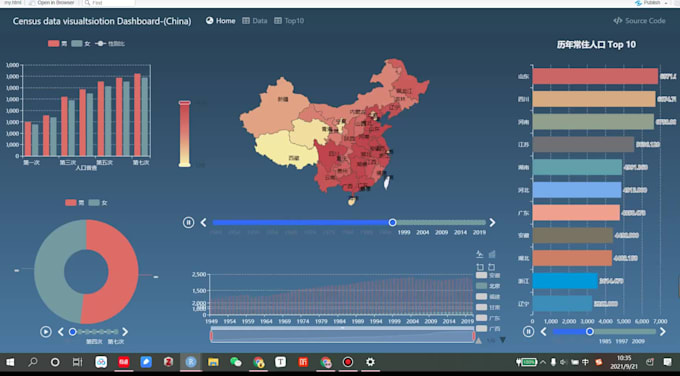Pause the Top 10 bar chart timeline
680x376 pixels.
click(528, 332)
